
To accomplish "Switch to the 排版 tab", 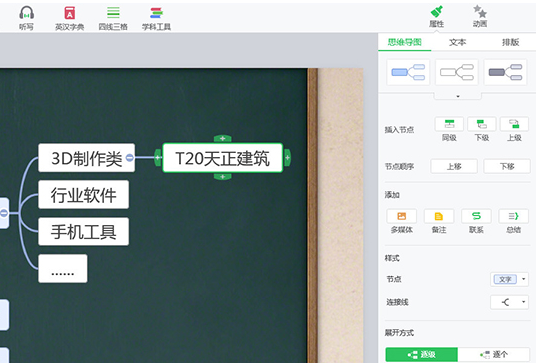I will click(511, 42).
